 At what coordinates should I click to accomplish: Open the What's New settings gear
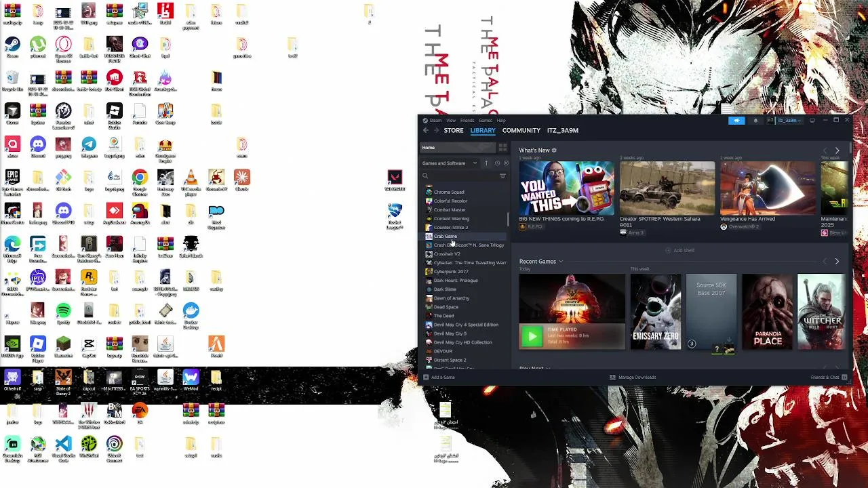pyautogui.click(x=554, y=150)
